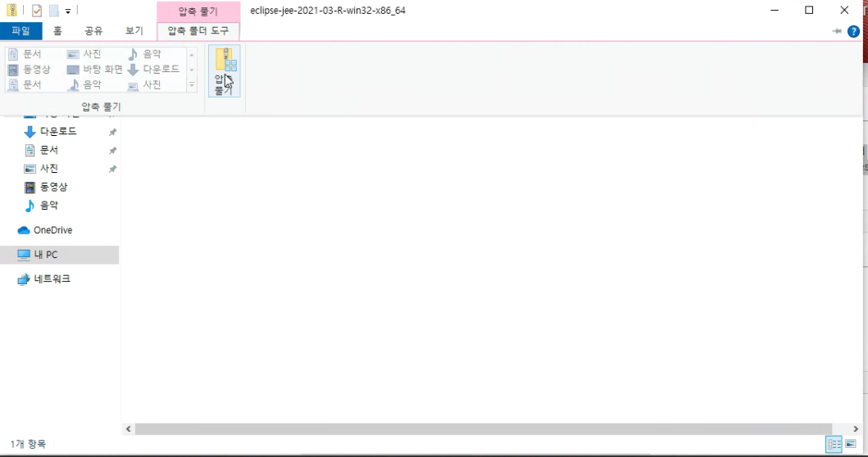Select the pink 압축 풀기 contextual tab header
Image resolution: width=868 pixels, height=457 pixels.
[198, 11]
